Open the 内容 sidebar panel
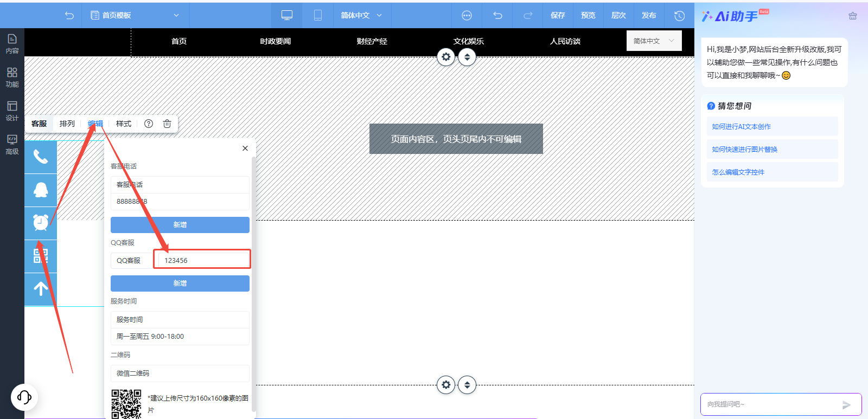The width and height of the screenshot is (868, 419). click(x=12, y=44)
